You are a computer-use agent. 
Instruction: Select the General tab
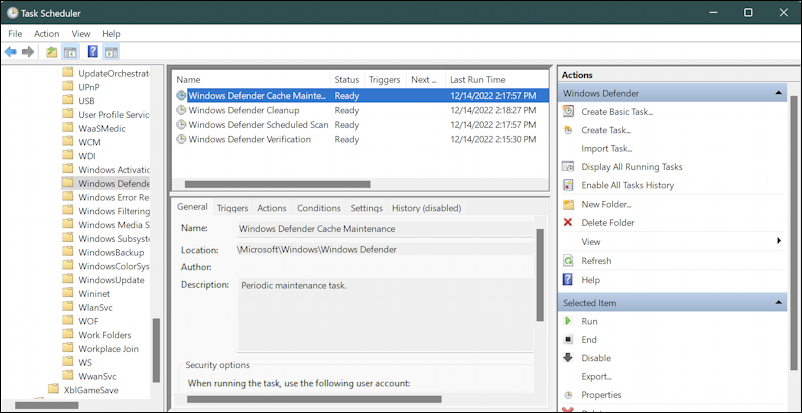192,207
